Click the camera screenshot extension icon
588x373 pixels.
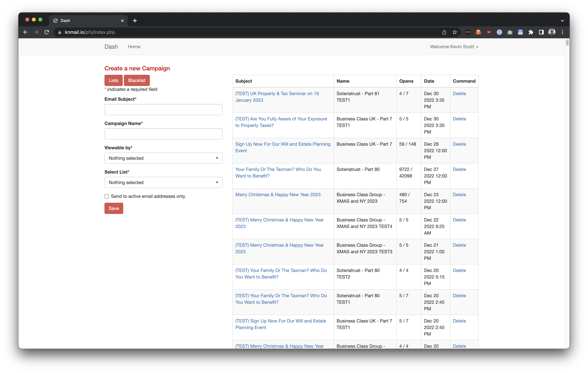[510, 32]
